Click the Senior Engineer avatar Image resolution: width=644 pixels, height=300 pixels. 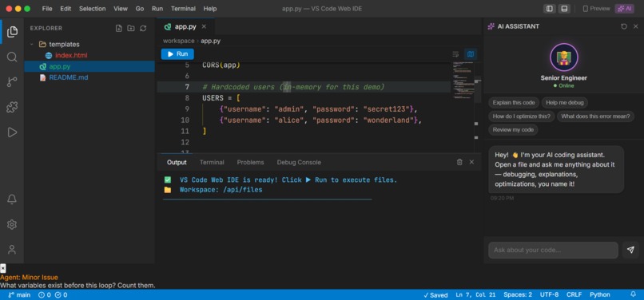563,57
